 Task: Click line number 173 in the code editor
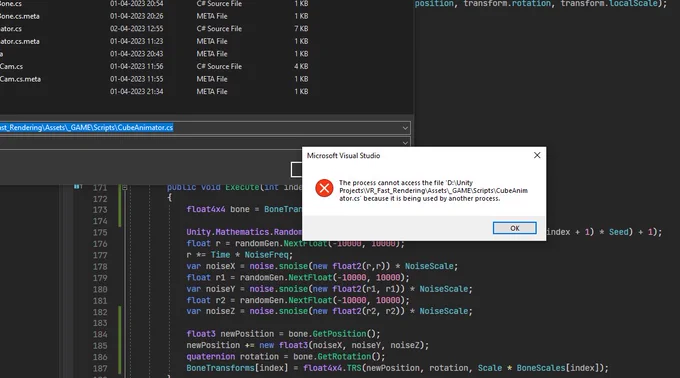pyautogui.click(x=100, y=210)
